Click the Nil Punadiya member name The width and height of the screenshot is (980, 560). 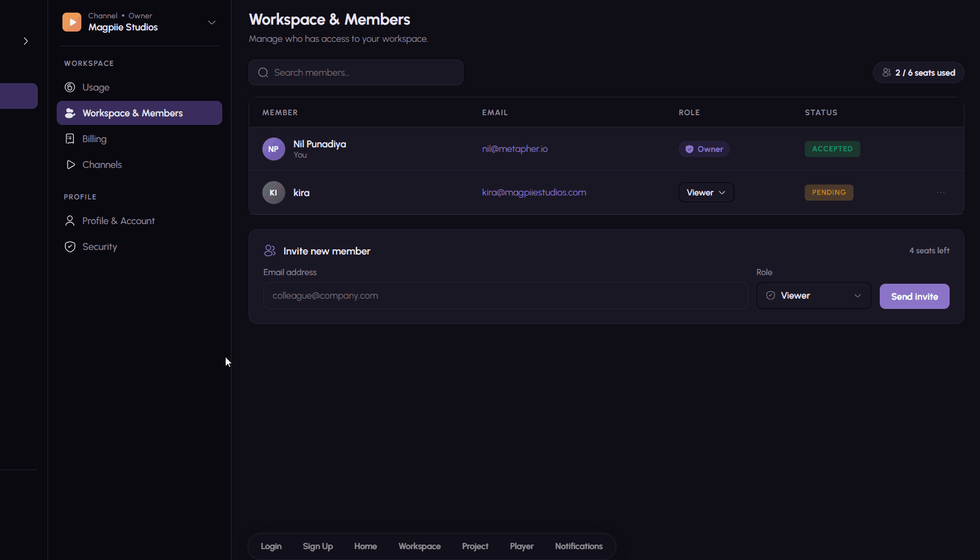tap(320, 144)
